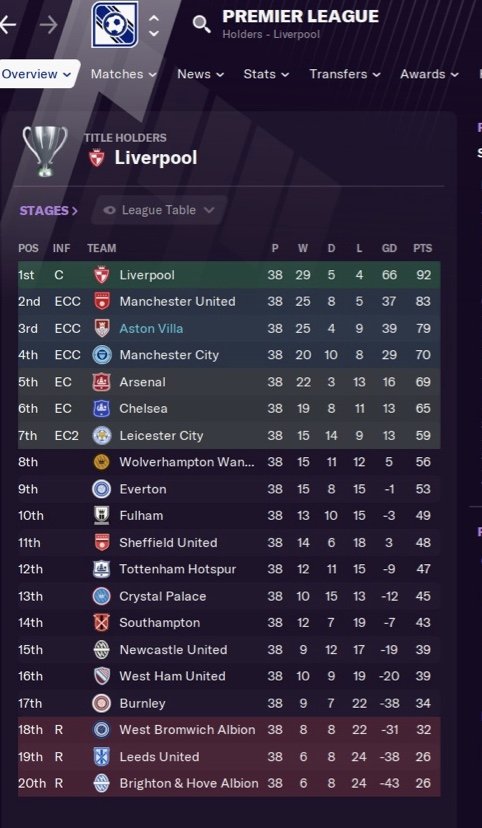Click the Arsenal club badge
This screenshot has width=482, height=828.
[101, 382]
